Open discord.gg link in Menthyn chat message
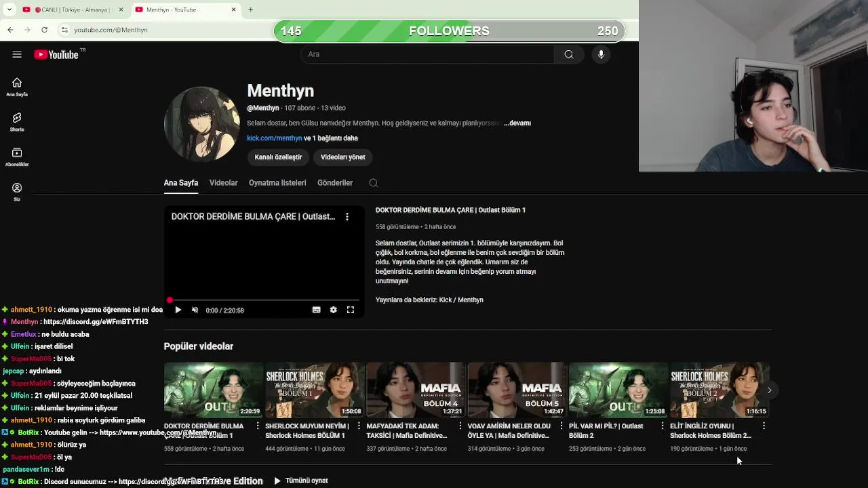 pyautogui.click(x=96, y=322)
